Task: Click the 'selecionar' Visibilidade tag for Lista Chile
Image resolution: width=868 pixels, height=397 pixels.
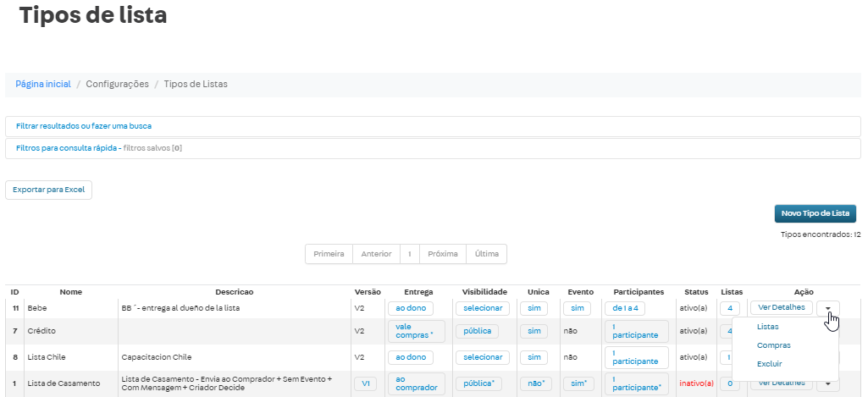Action: (x=483, y=357)
